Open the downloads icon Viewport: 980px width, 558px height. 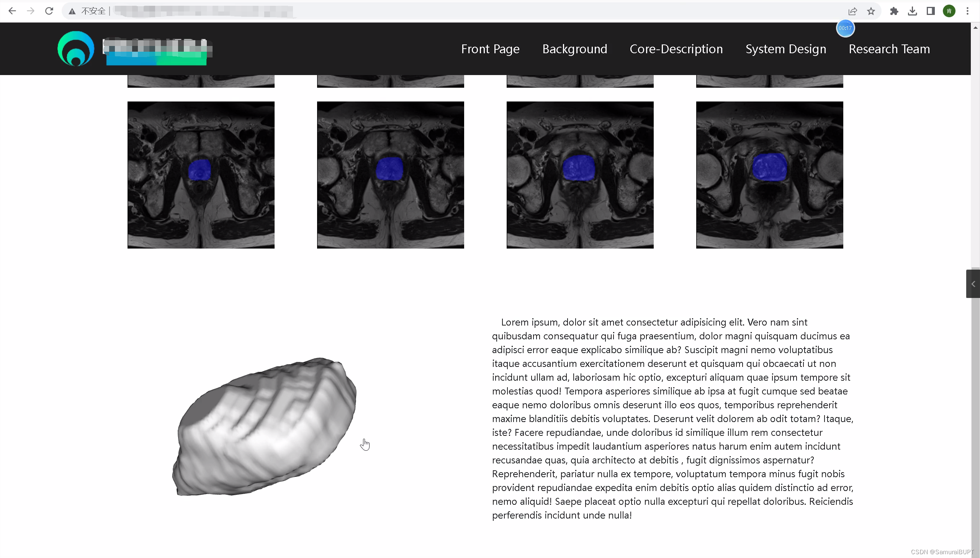point(913,11)
